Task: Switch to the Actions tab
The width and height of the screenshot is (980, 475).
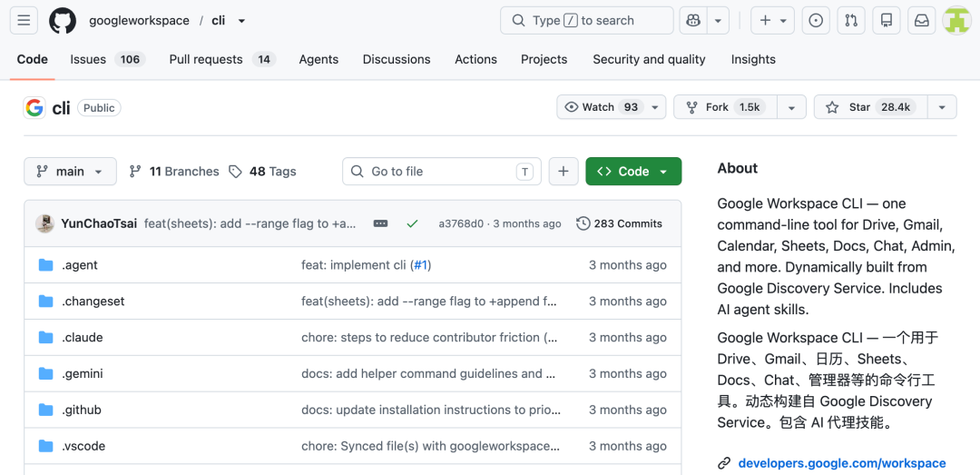Action: pos(475,59)
